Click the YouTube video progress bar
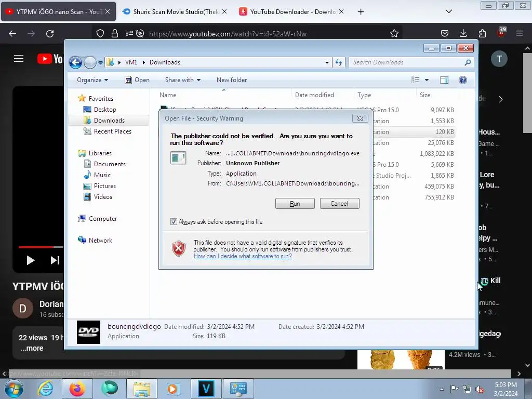This screenshot has height=399, width=532. point(41,247)
